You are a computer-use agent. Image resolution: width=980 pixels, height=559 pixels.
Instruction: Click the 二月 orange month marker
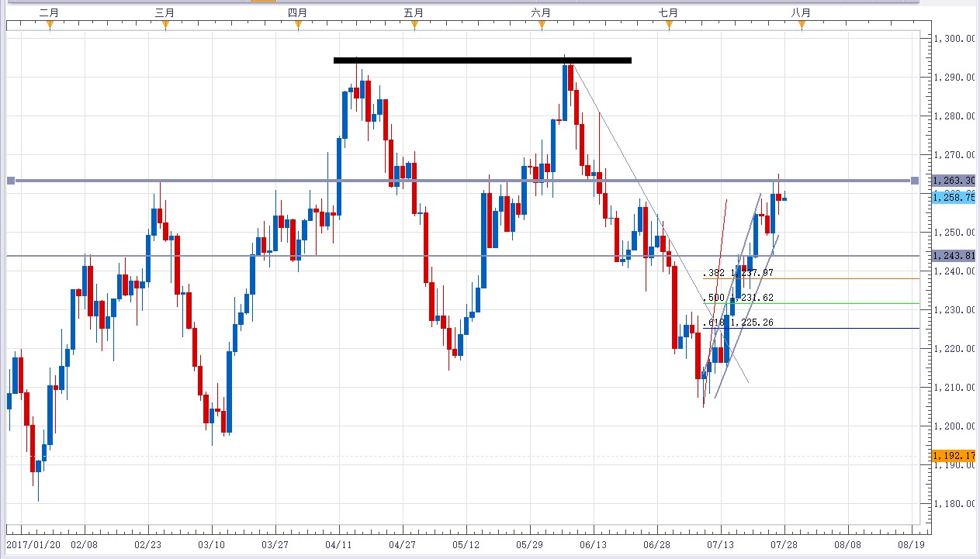tap(50, 26)
